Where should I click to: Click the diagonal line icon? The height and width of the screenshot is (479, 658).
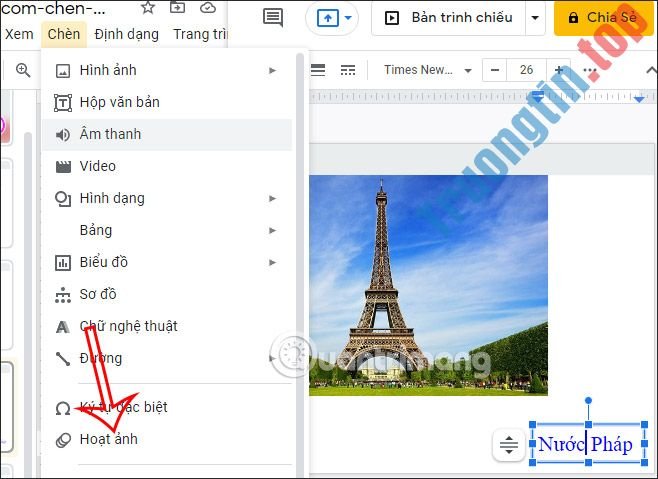click(x=63, y=359)
